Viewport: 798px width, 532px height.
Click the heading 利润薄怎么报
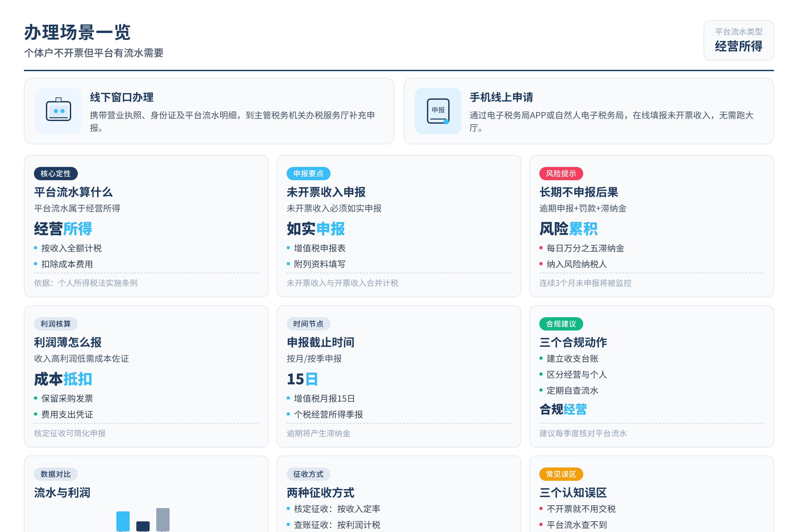pyautogui.click(x=68, y=343)
